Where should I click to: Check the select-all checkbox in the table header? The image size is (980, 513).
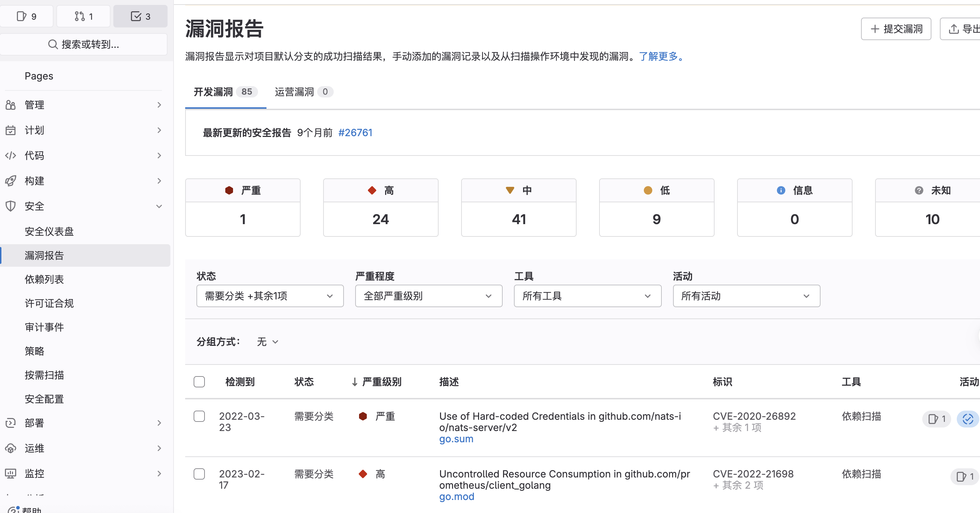click(199, 381)
